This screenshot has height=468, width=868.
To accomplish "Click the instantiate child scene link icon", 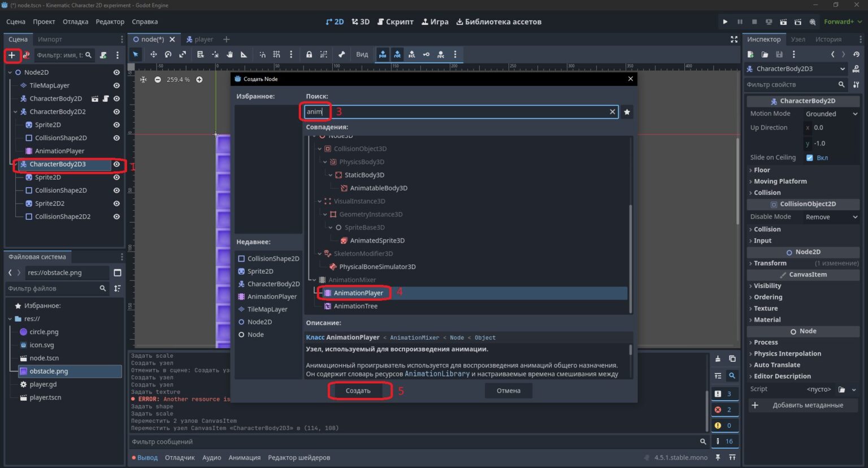I will [x=26, y=55].
